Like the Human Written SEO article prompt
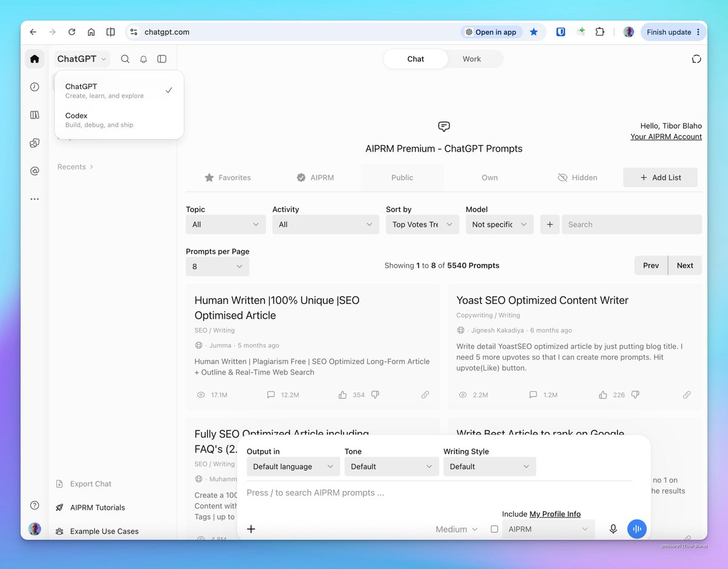Image resolution: width=728 pixels, height=569 pixels. [x=343, y=395]
